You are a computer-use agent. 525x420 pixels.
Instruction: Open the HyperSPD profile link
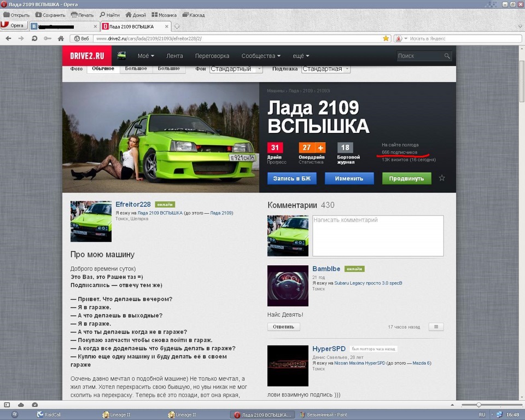pos(329,349)
